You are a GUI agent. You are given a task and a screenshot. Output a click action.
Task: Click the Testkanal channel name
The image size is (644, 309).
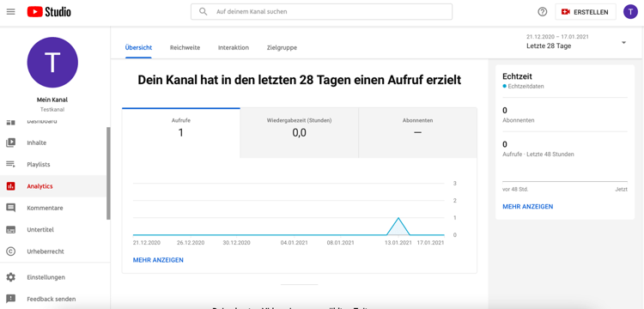tap(52, 110)
